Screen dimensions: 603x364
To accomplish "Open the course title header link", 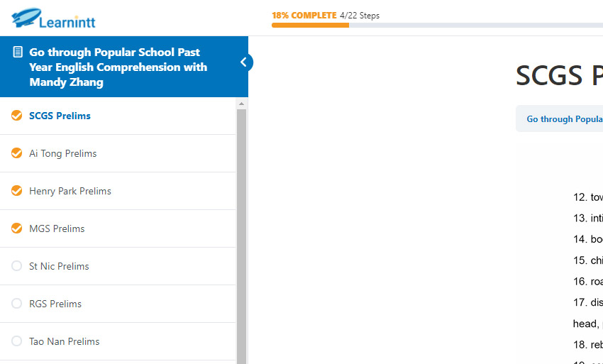I will tap(118, 67).
